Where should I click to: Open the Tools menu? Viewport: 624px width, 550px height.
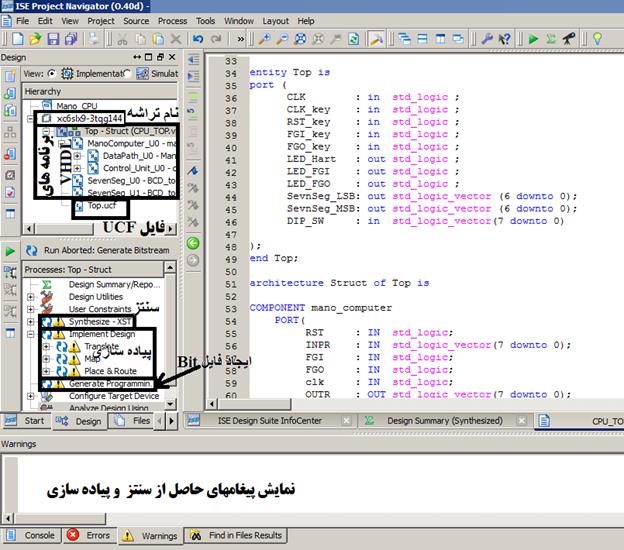205,21
